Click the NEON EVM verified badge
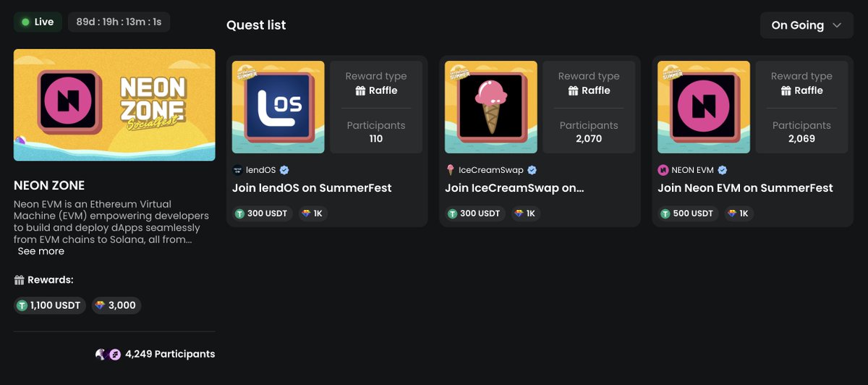This screenshot has width=868, height=385. (x=722, y=170)
